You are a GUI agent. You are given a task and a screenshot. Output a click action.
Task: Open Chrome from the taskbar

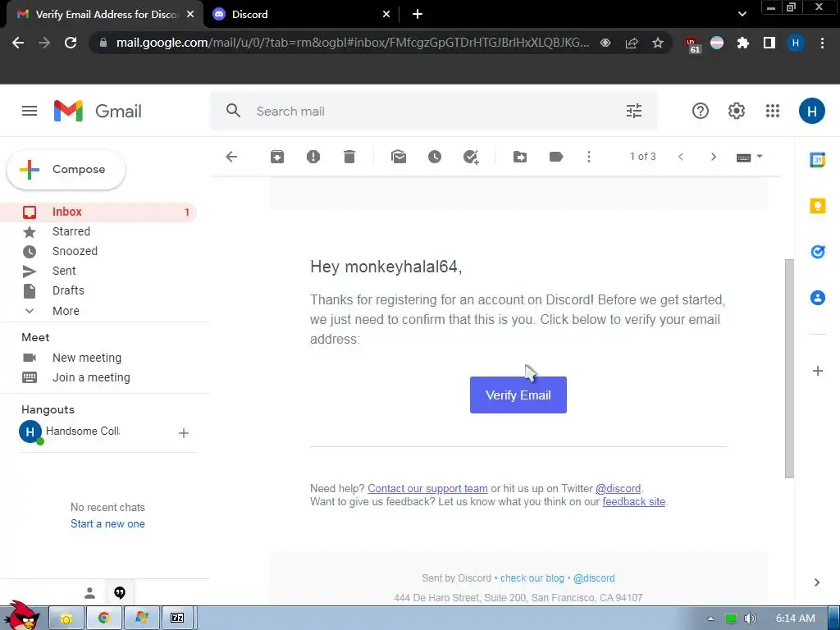(104, 618)
